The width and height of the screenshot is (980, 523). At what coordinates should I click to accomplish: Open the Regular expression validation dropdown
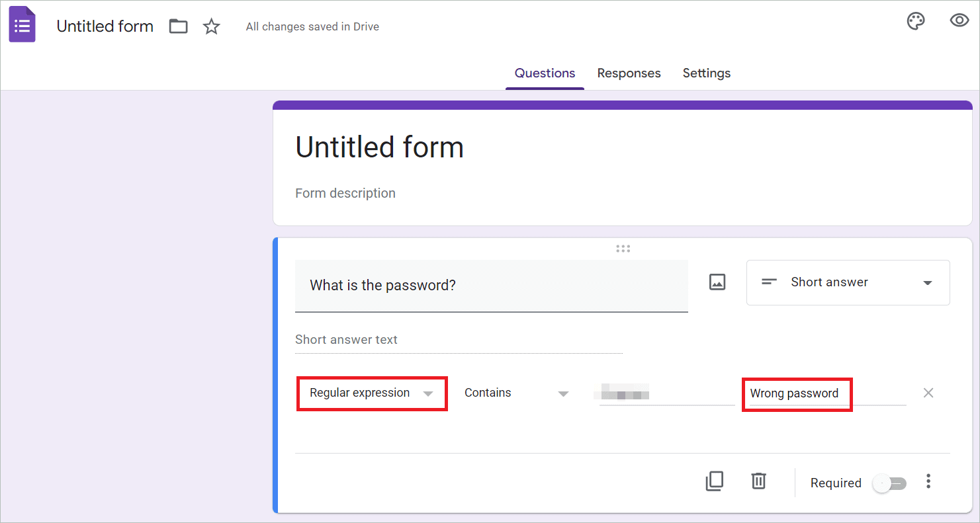point(371,393)
